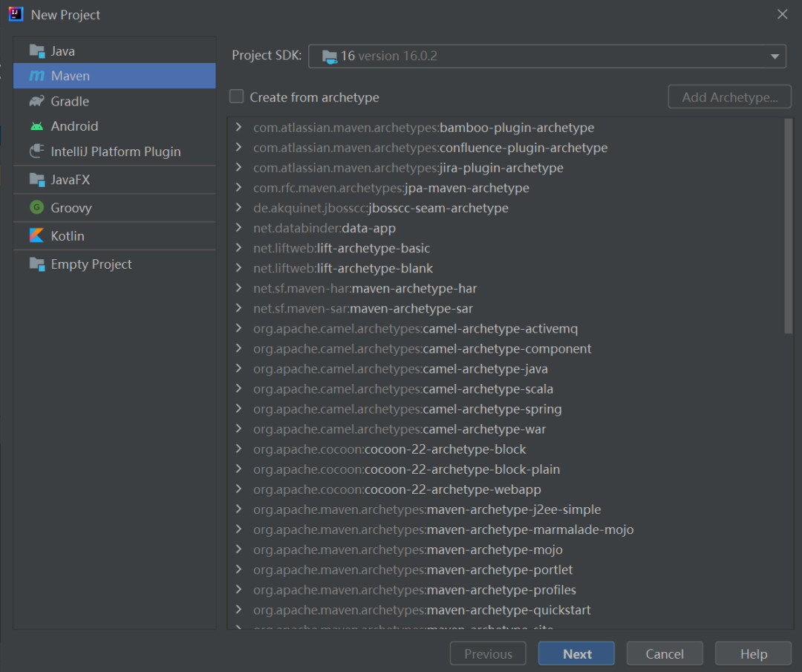Click the Gradle elephant icon
Image resolution: width=802 pixels, height=672 pixels.
pos(37,101)
